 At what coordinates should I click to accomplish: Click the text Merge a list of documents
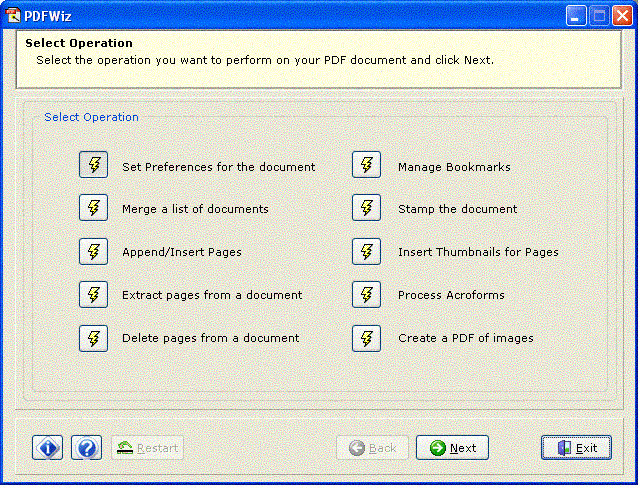(x=195, y=209)
